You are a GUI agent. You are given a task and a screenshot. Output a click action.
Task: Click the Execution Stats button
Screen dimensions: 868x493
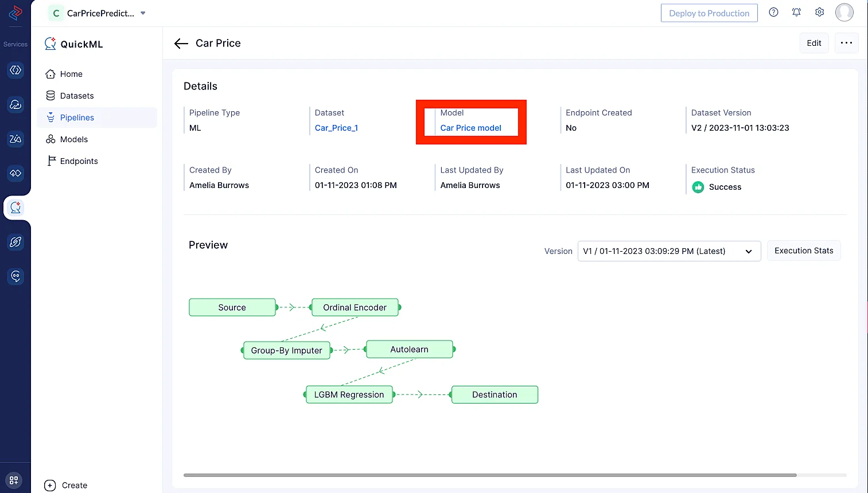click(804, 251)
